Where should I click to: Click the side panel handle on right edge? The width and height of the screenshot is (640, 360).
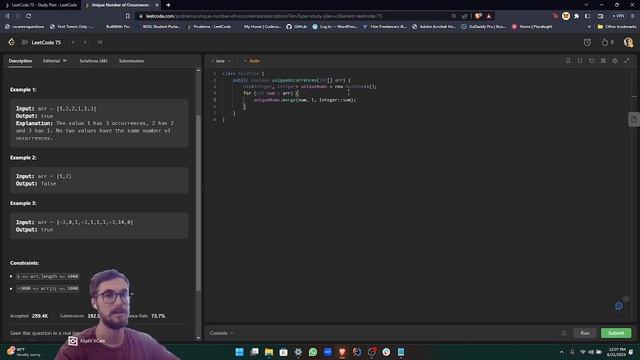(634, 120)
